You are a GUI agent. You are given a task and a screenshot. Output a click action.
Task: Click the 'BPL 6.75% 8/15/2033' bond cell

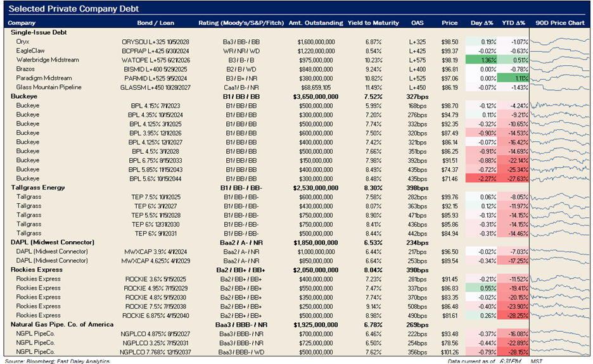point(155,161)
